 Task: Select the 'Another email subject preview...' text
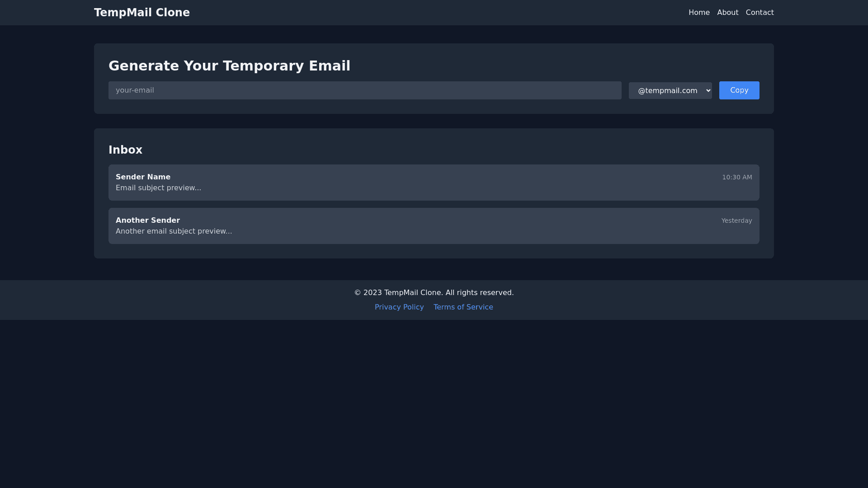click(174, 231)
